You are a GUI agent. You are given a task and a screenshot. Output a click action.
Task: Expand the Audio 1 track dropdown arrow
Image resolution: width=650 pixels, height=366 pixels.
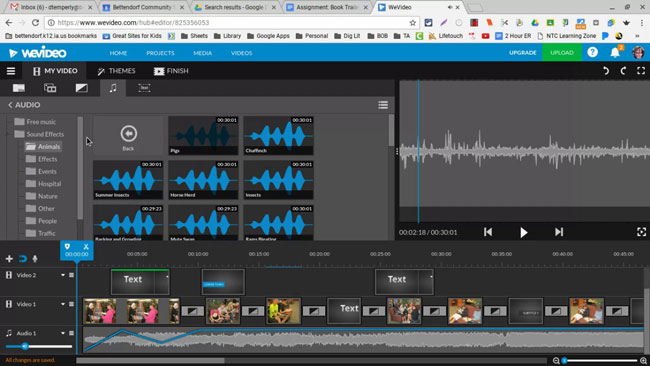63,333
